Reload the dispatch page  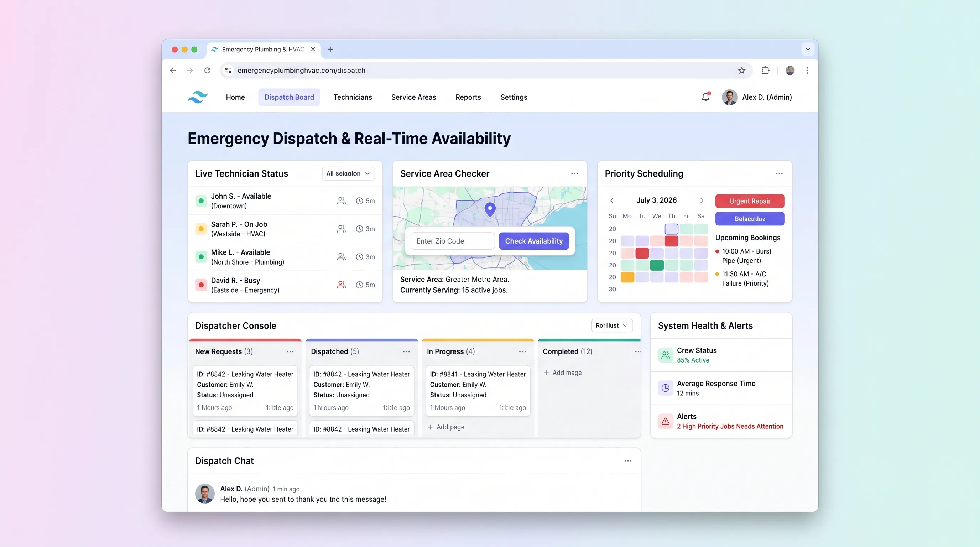point(207,71)
